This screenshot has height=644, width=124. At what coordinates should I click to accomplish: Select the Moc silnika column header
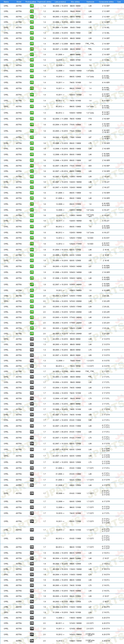(x=75, y=2)
